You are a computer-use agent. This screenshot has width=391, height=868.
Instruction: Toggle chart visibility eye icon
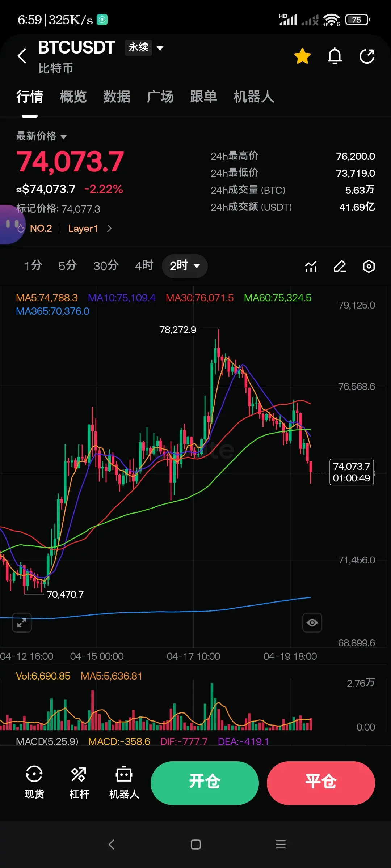point(312,622)
